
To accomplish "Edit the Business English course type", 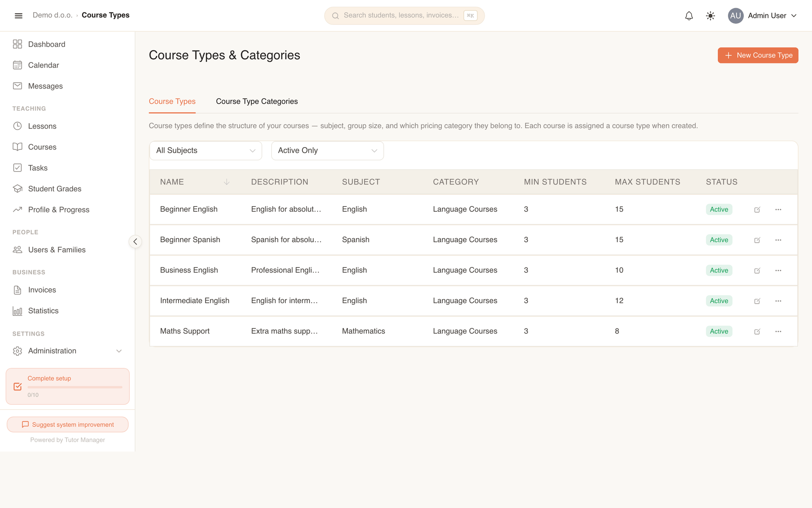I will pos(757,271).
